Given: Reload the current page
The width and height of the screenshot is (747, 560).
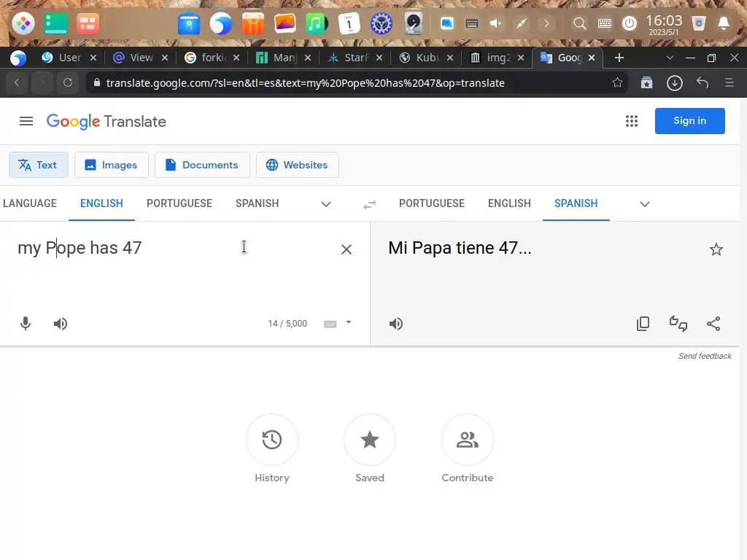Looking at the screenshot, I should coord(68,83).
